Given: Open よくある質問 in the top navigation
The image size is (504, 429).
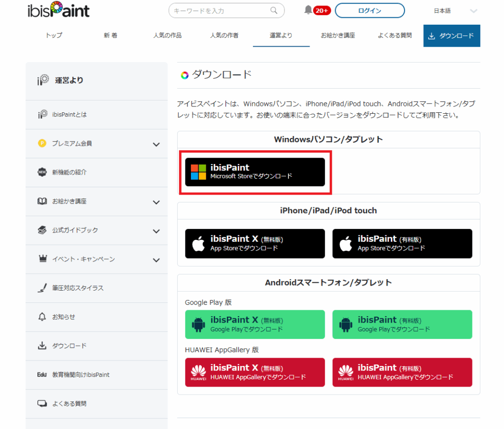Looking at the screenshot, I should pos(395,35).
